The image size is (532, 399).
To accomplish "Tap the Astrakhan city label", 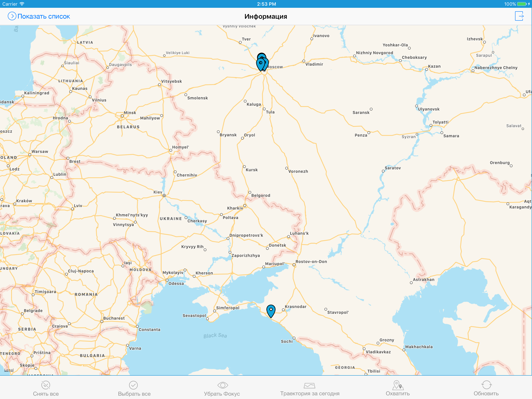I will [424, 280].
